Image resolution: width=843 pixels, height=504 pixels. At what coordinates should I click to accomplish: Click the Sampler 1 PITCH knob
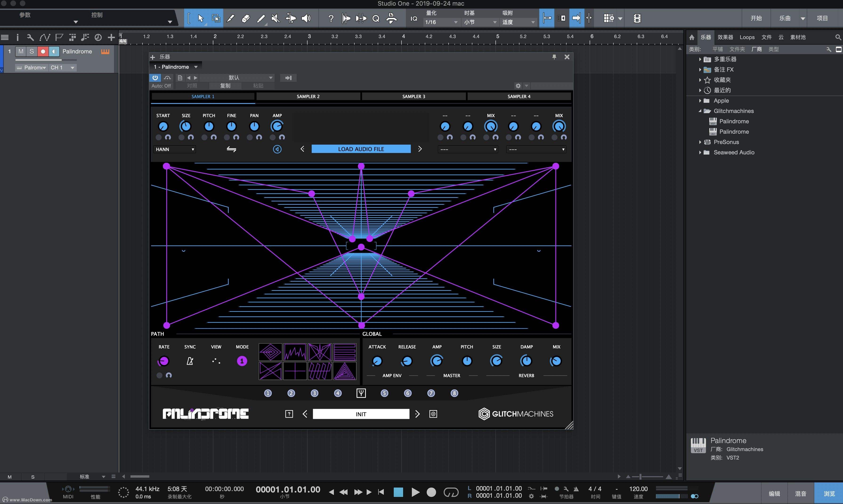click(x=209, y=126)
